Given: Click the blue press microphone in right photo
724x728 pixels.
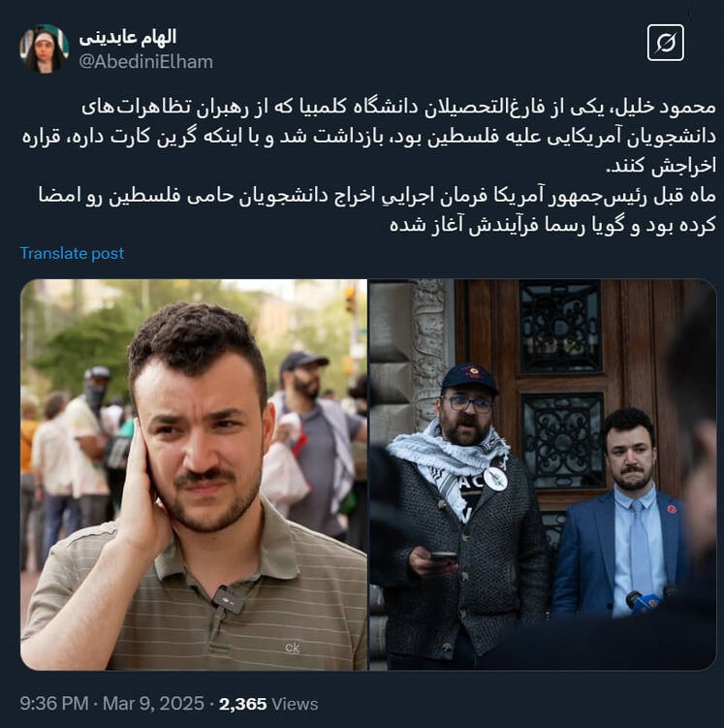Looking at the screenshot, I should (644, 602).
